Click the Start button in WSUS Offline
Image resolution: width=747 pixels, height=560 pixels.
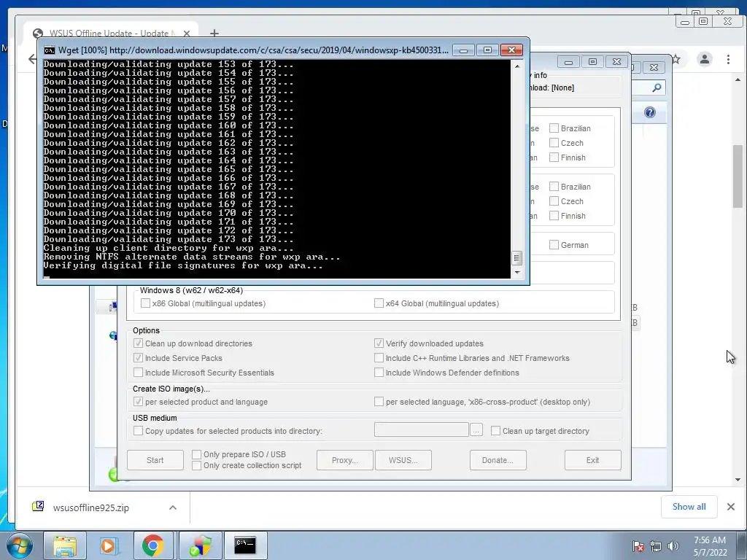coord(155,460)
